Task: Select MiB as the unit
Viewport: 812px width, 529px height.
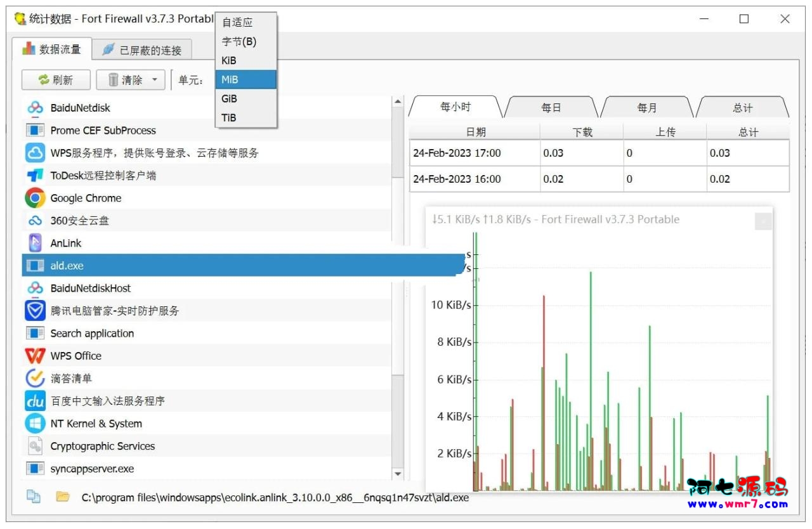Action: (x=246, y=79)
